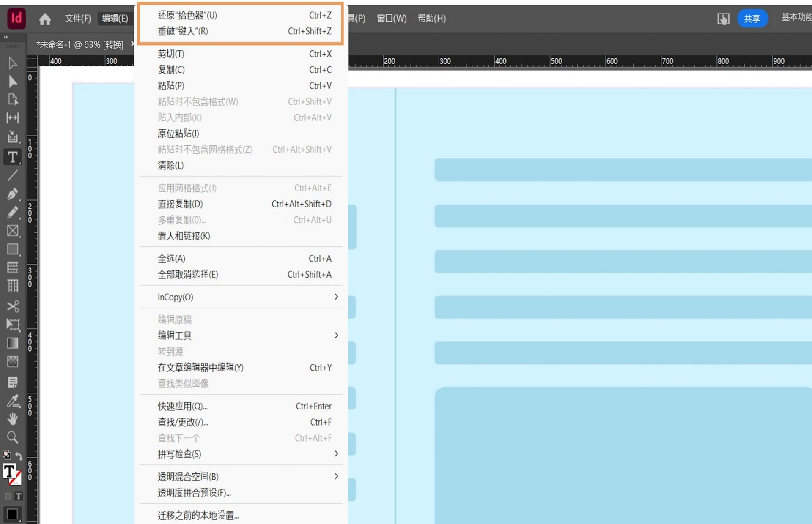Select the Gradient tool
The width and height of the screenshot is (812, 524).
point(12,343)
